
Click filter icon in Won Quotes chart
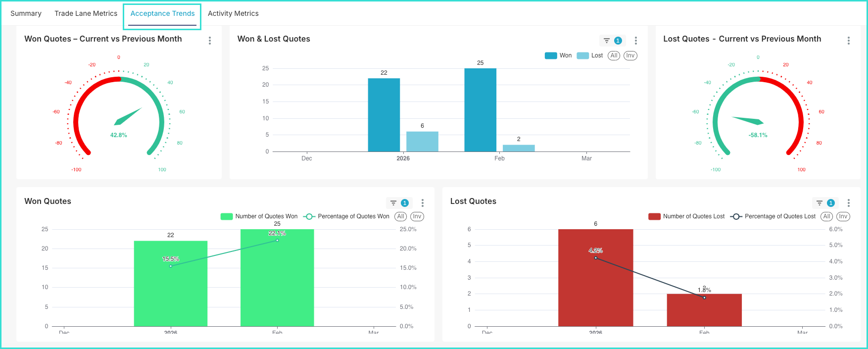[393, 203]
